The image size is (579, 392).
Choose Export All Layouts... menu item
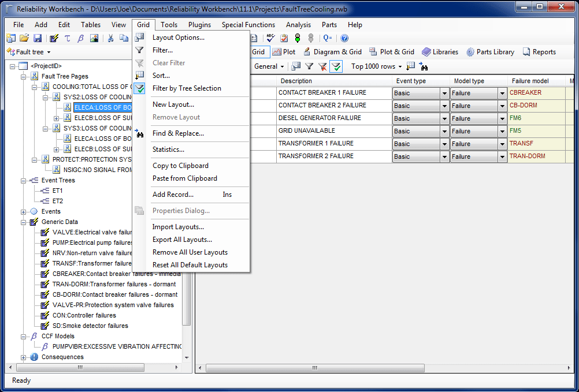(x=191, y=240)
